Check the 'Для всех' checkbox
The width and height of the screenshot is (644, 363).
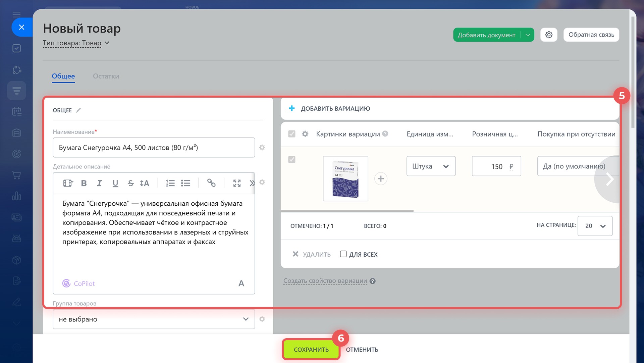tap(343, 254)
